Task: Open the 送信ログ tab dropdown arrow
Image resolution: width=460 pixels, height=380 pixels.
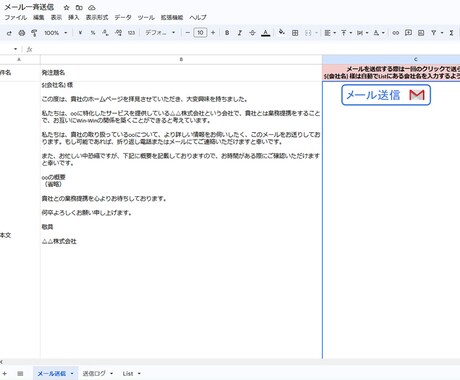Action: coord(111,374)
